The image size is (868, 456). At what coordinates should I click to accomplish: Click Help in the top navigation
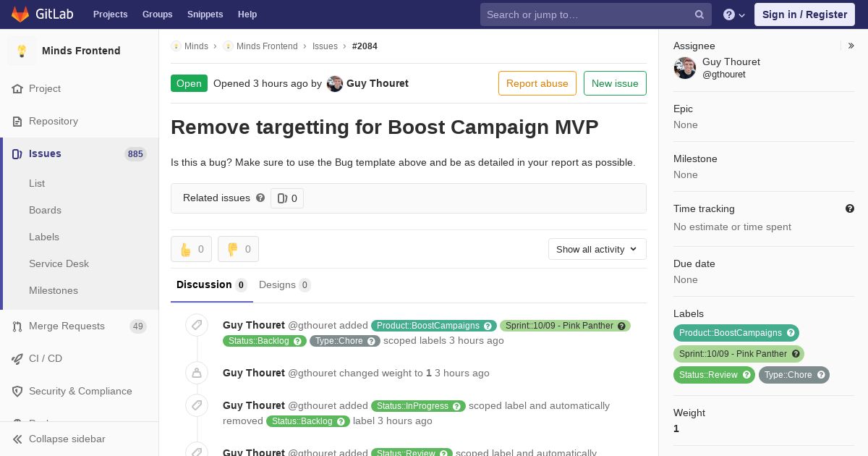[x=247, y=14]
